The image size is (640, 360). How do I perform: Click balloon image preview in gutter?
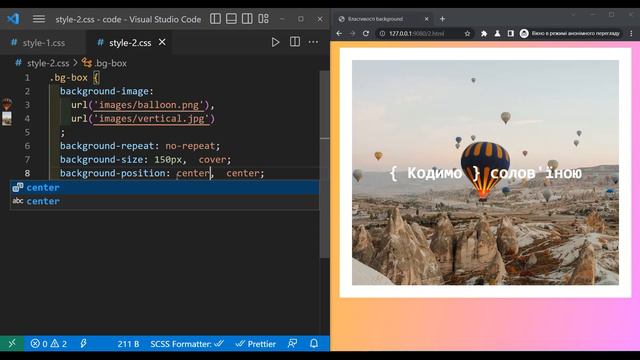pyautogui.click(x=7, y=104)
